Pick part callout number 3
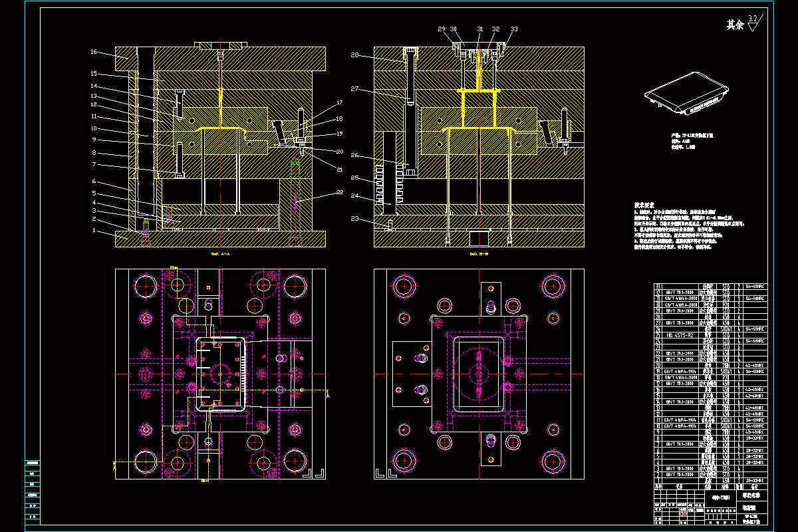Image resolution: width=798 pixels, height=532 pixels. point(94,210)
